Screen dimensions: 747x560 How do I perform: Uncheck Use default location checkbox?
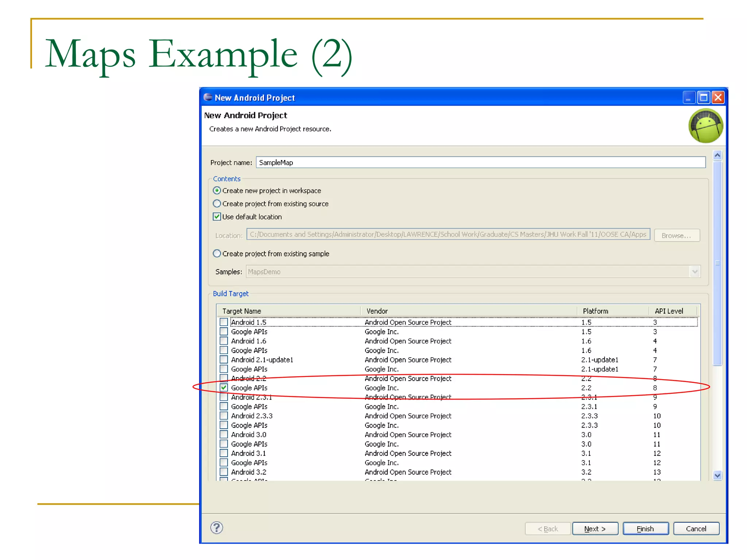coord(217,217)
